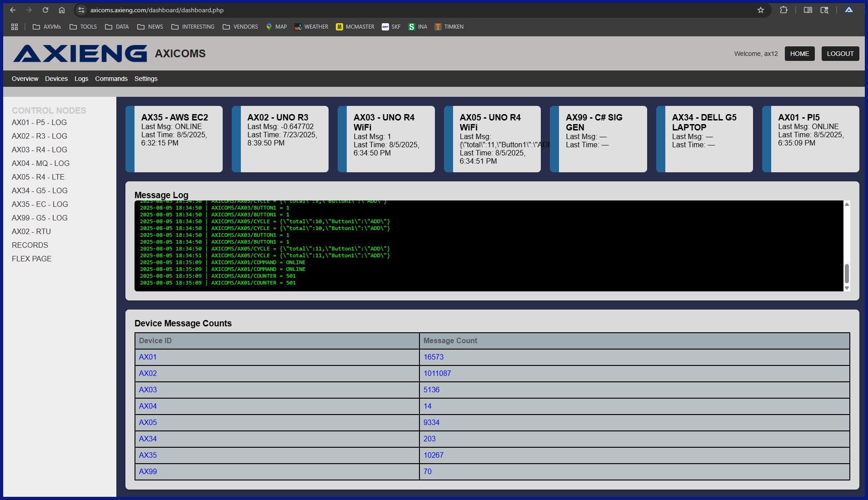The height and width of the screenshot is (500, 868).
Task: Open the TIMKEN bookmark
Action: click(x=449, y=27)
